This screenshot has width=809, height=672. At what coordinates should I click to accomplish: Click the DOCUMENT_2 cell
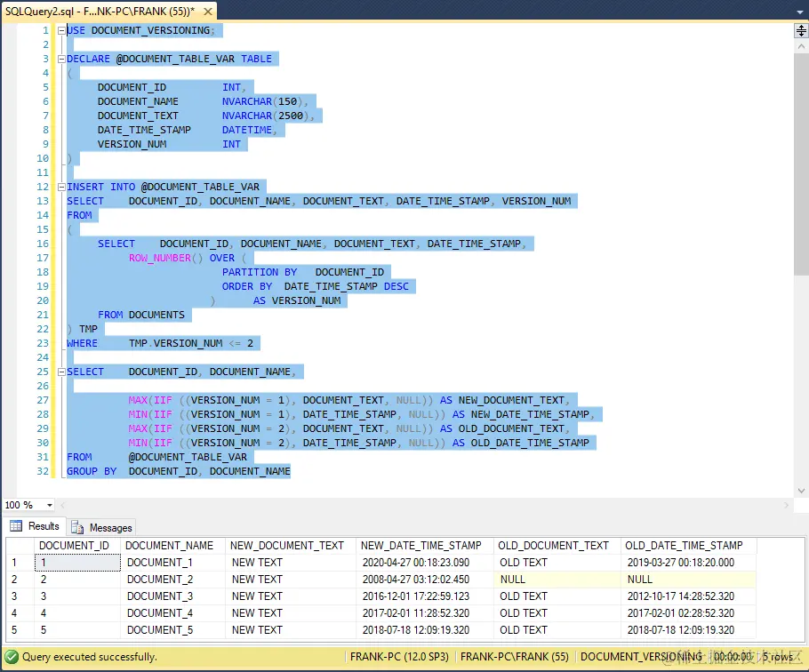click(x=172, y=580)
